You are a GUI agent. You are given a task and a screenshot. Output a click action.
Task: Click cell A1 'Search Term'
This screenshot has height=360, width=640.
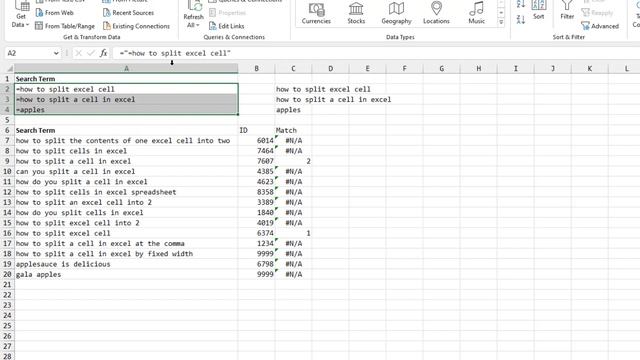(x=126, y=79)
